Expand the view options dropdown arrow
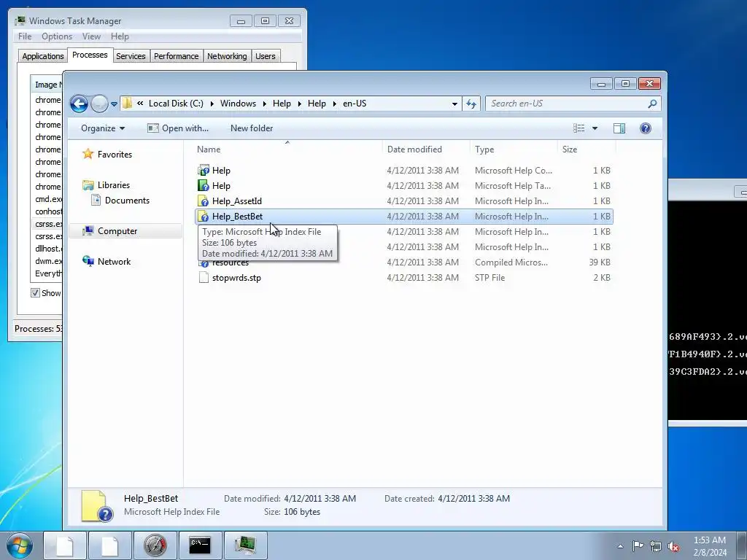 click(595, 128)
